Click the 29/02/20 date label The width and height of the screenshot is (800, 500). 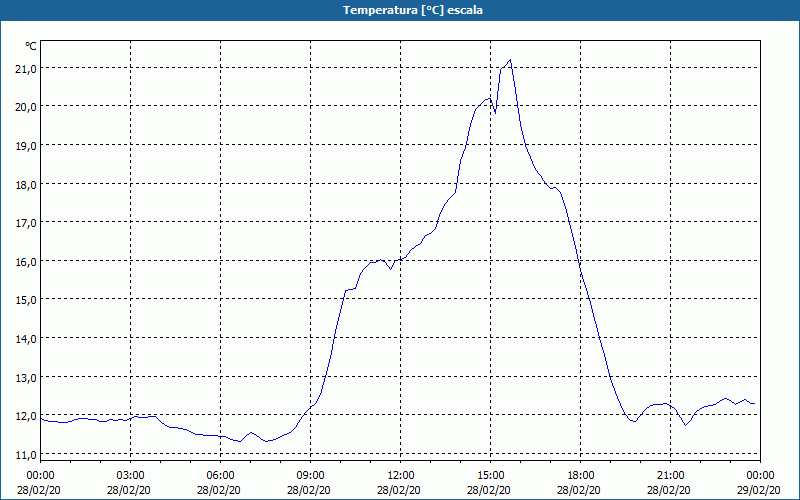(759, 490)
